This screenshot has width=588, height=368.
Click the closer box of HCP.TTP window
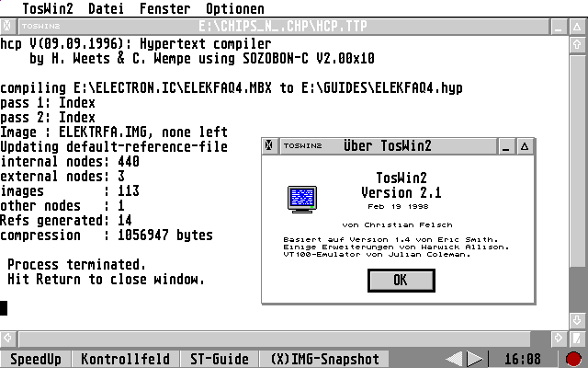7,27
